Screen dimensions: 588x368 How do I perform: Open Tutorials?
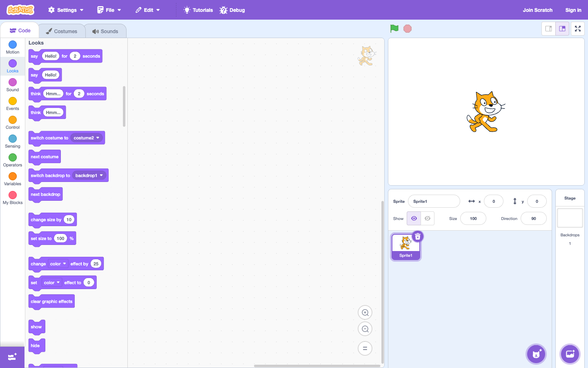click(x=198, y=10)
